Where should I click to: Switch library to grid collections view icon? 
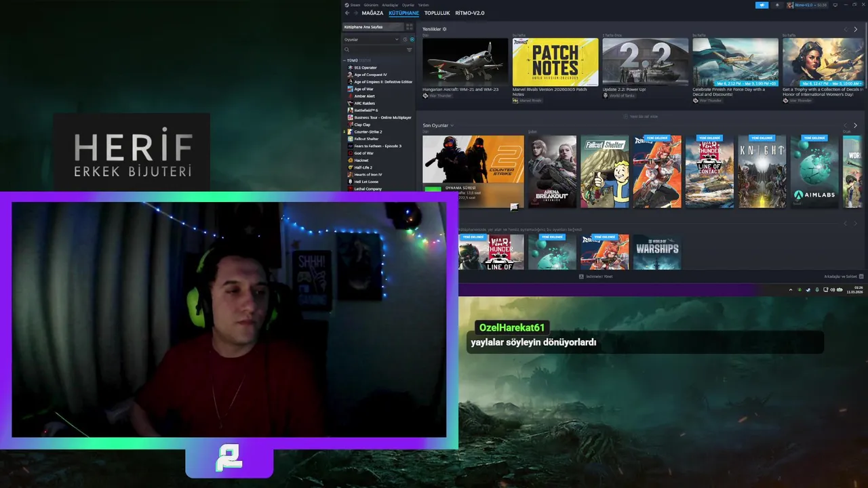(x=409, y=27)
